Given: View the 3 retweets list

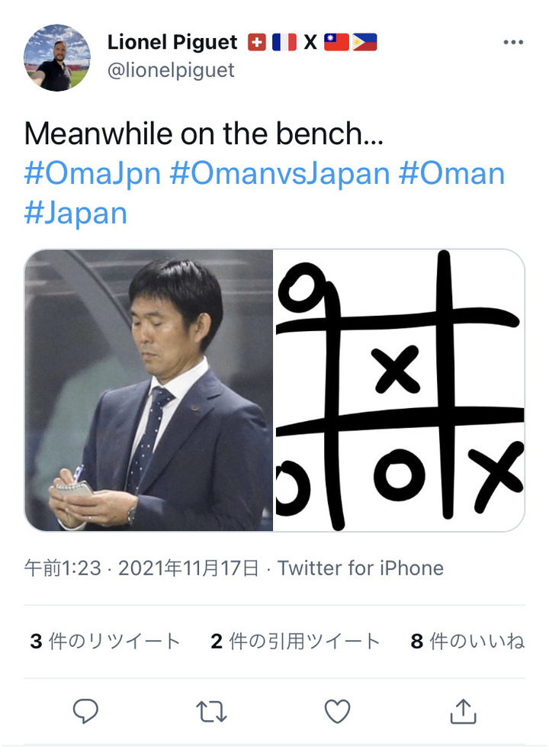Looking at the screenshot, I should [x=105, y=642].
